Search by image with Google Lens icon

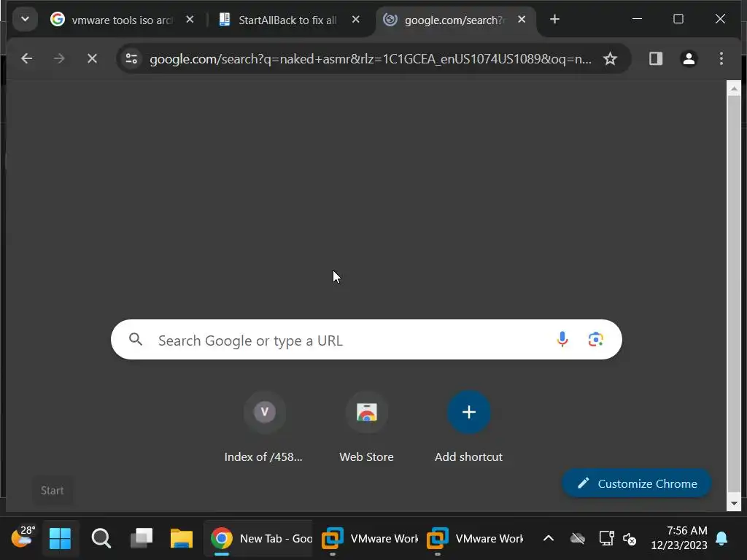(x=595, y=339)
